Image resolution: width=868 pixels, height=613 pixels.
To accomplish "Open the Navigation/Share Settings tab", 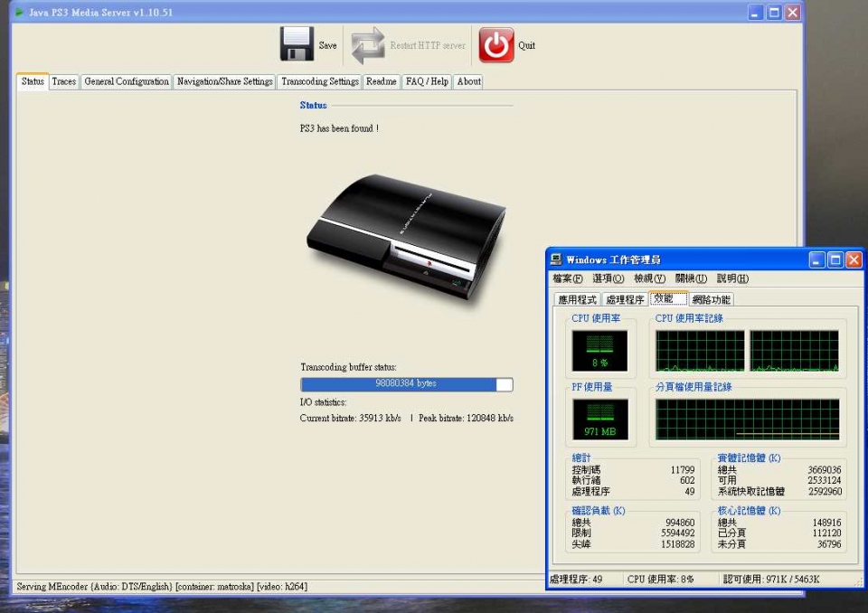I will tap(224, 81).
